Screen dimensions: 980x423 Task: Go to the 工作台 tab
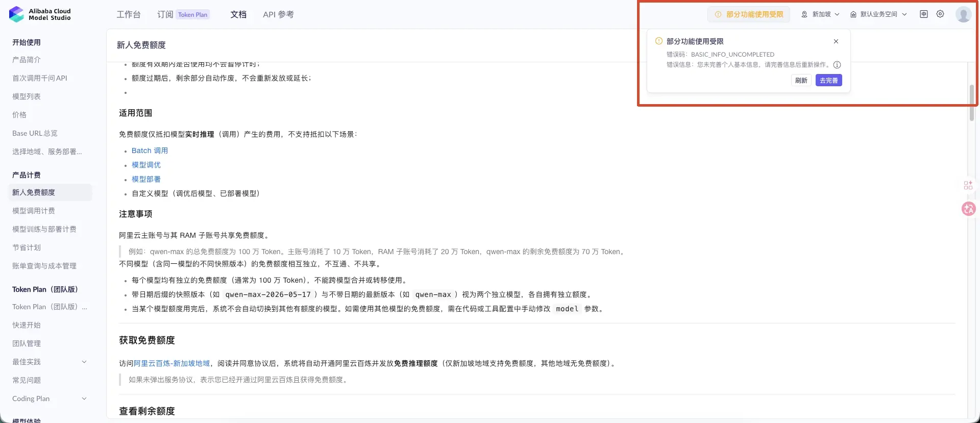tap(129, 14)
